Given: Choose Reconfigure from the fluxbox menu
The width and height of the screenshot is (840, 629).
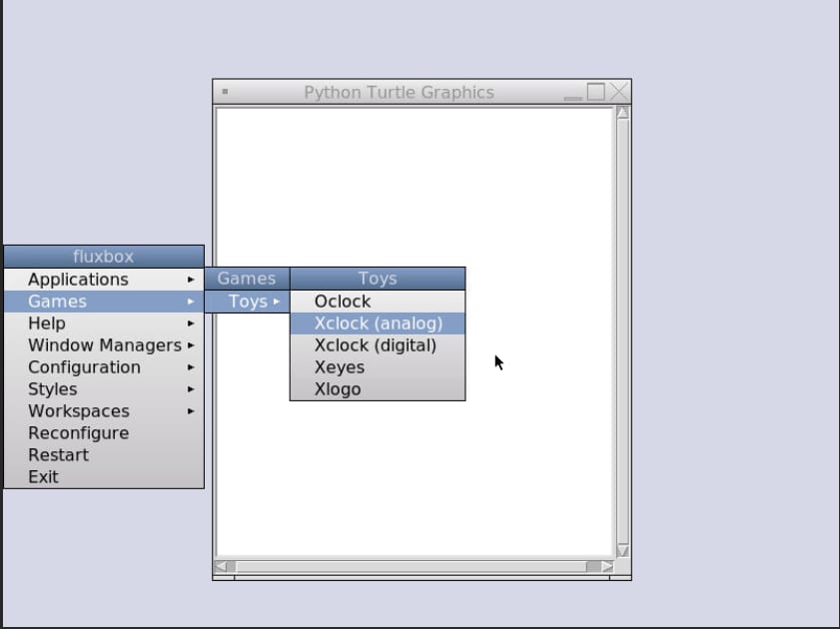Looking at the screenshot, I should 104,433.
